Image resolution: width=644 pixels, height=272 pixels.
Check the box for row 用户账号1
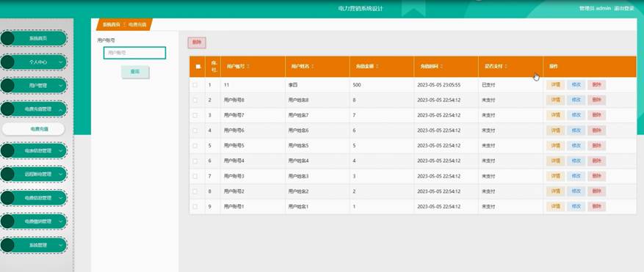tap(195, 206)
